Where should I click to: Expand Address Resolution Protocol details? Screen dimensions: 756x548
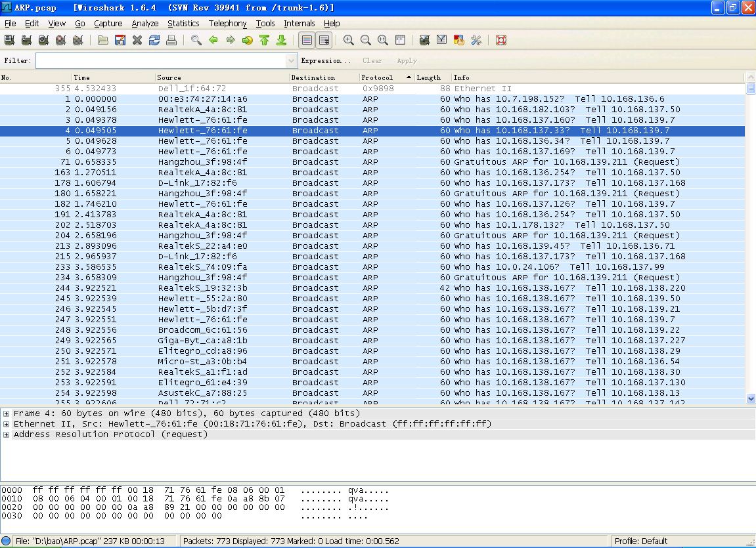(6, 434)
